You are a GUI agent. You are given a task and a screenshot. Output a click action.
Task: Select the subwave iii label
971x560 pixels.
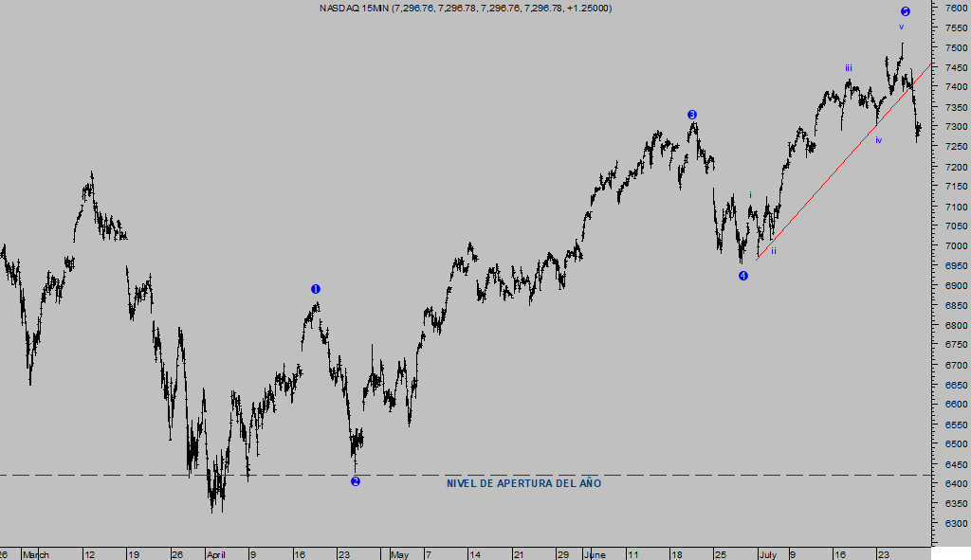pyautogui.click(x=849, y=68)
